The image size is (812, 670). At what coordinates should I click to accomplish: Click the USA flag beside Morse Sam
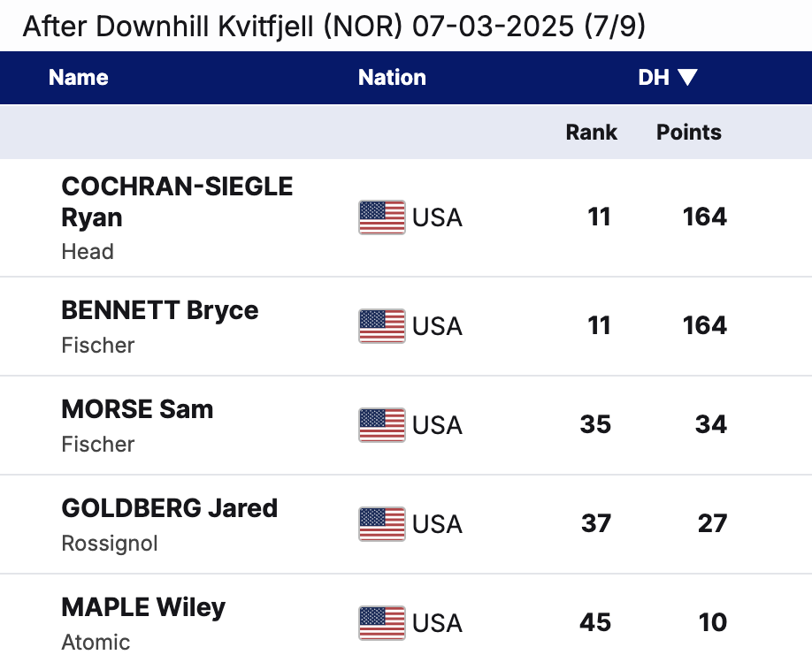(x=381, y=425)
